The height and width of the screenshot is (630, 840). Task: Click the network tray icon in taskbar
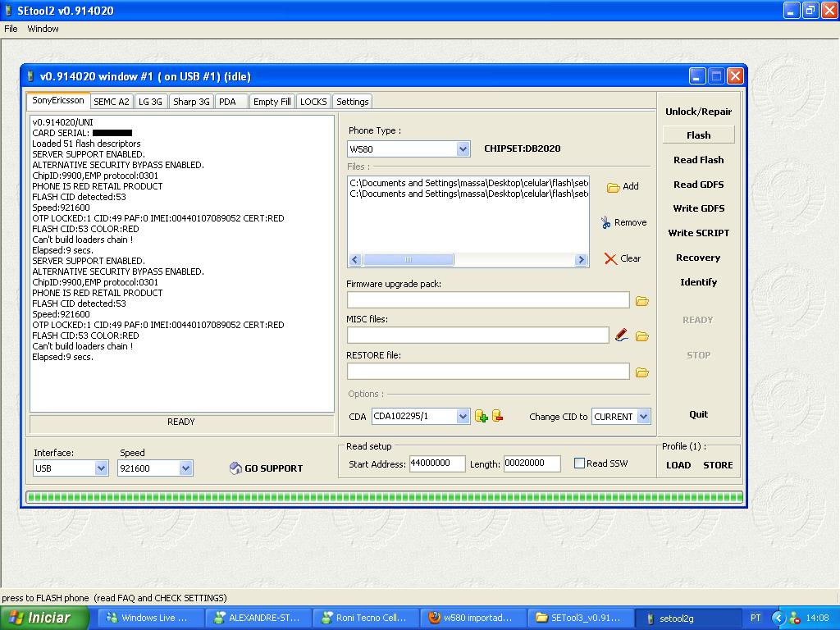(x=795, y=618)
